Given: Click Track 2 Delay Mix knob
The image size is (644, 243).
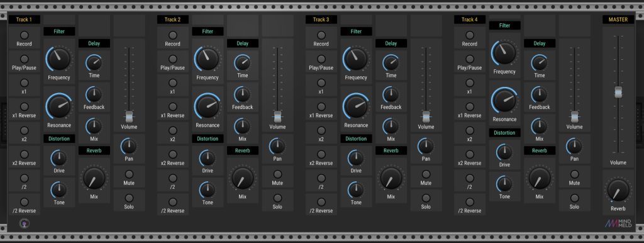Looking at the screenshot, I should [243, 127].
